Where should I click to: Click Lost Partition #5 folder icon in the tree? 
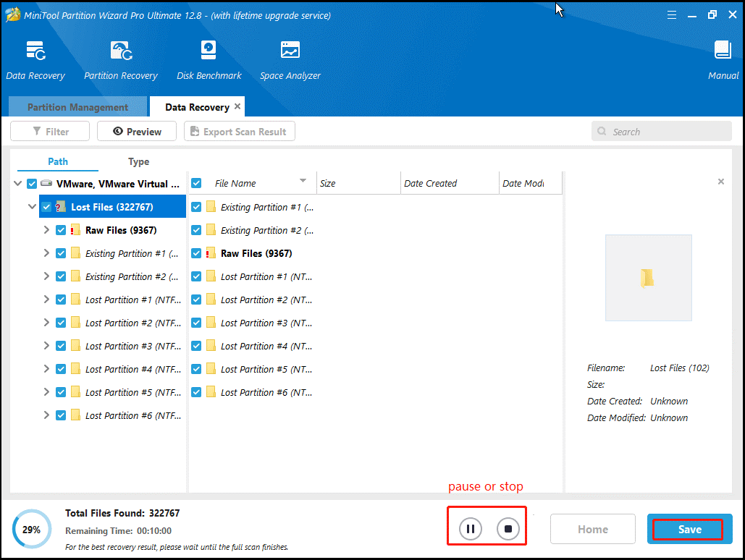(75, 392)
